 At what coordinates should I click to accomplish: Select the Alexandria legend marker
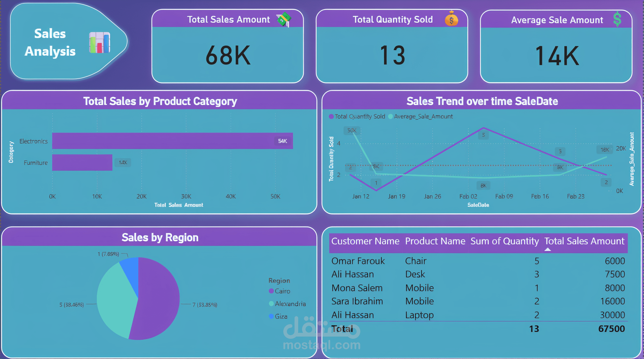click(x=271, y=304)
